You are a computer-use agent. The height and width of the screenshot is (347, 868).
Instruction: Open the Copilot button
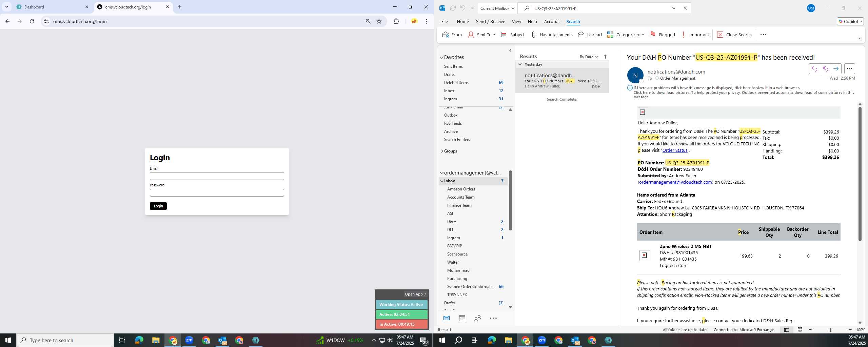850,21
